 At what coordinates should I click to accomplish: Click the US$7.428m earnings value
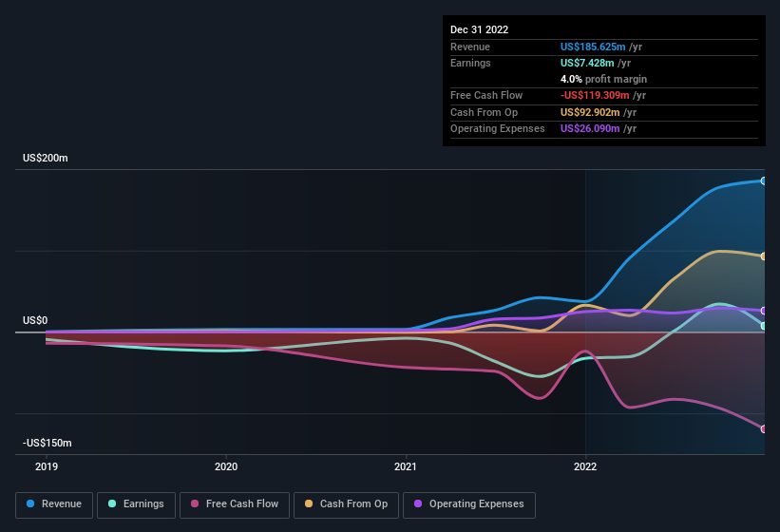[x=587, y=63]
